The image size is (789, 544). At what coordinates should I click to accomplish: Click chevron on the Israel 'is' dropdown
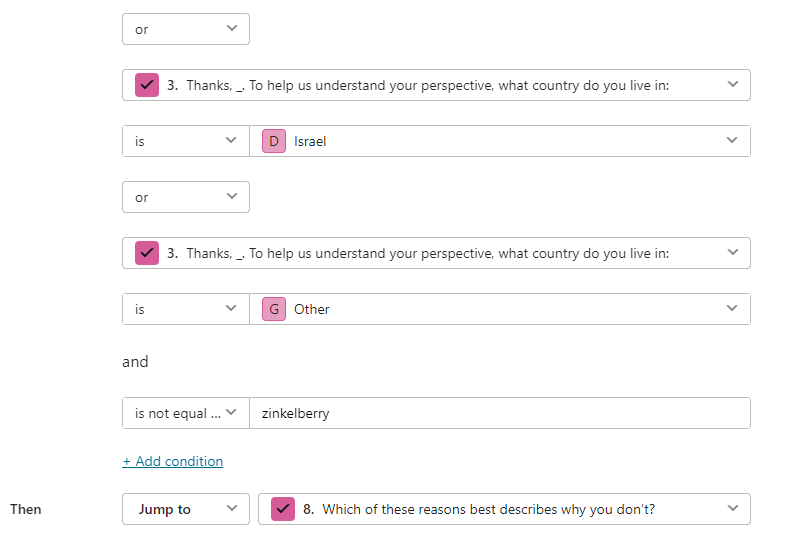(x=231, y=140)
